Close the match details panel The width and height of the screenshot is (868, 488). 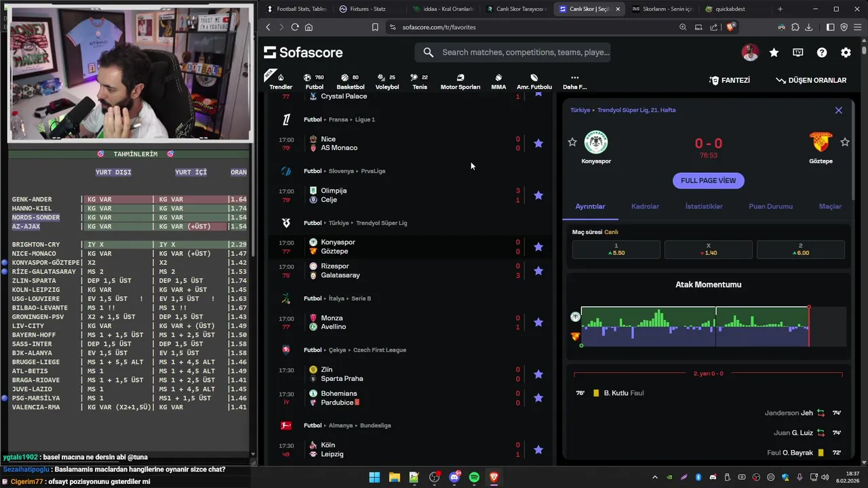839,110
